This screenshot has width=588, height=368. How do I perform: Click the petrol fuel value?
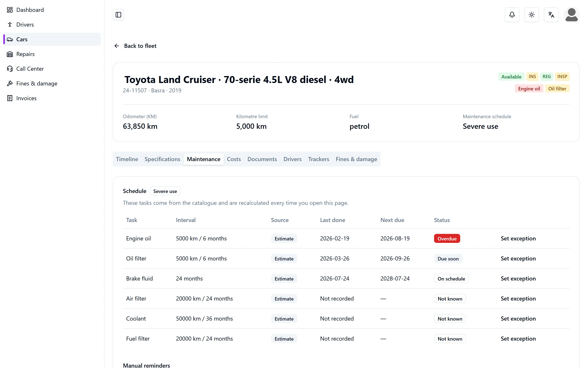(359, 126)
